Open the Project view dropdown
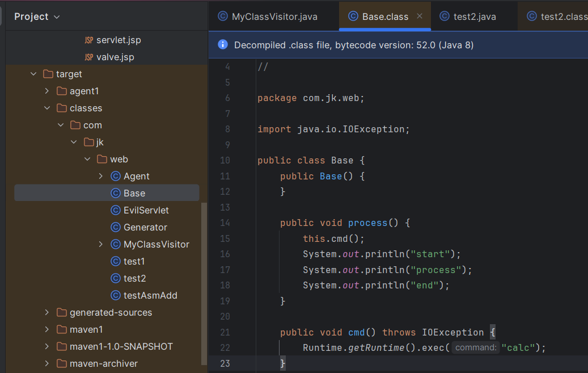588x373 pixels. pyautogui.click(x=37, y=16)
